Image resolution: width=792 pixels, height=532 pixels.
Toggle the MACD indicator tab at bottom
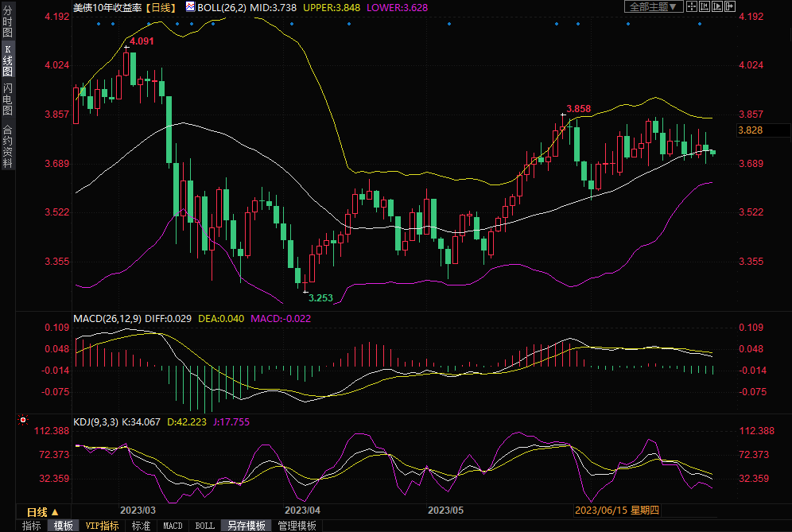pos(173,526)
